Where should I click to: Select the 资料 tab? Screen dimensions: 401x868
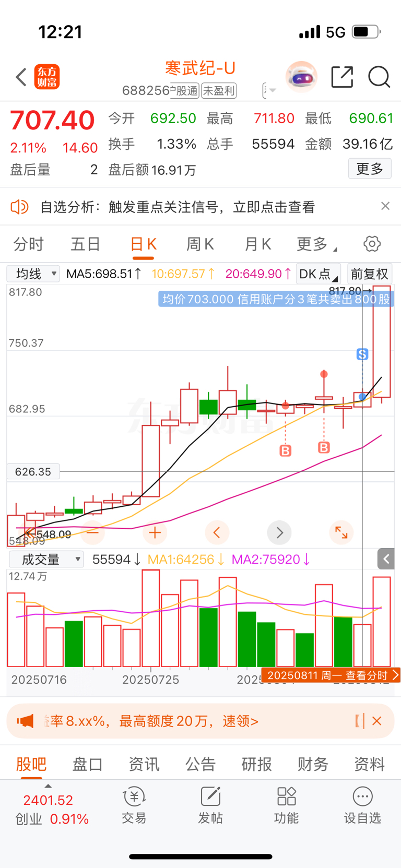tap(370, 764)
